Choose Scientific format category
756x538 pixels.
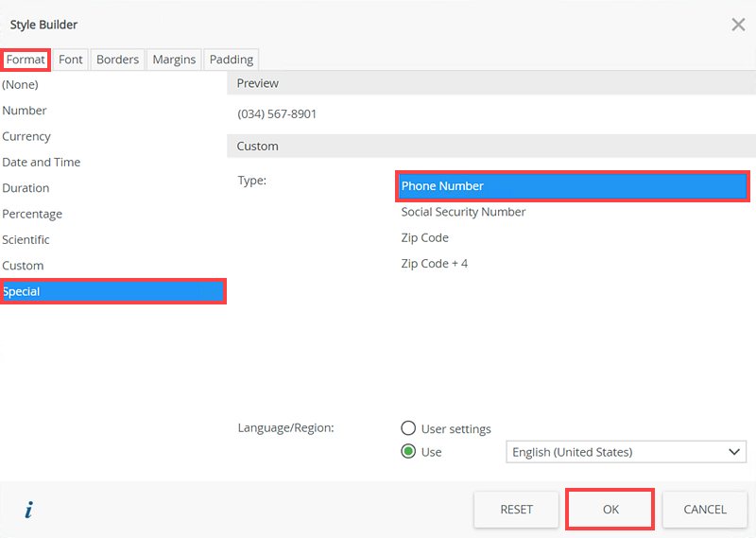pos(26,239)
